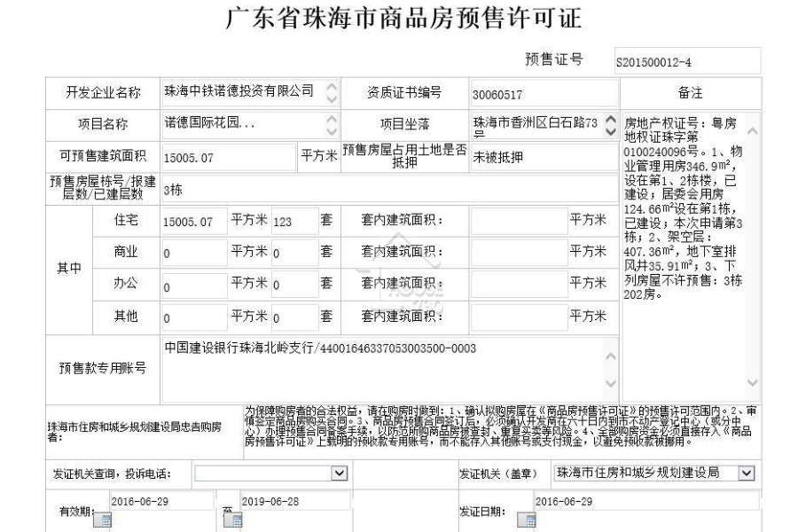Click the homebuyer advisory notice paragraph
The width and height of the screenshot is (798, 532).
[x=500, y=426]
